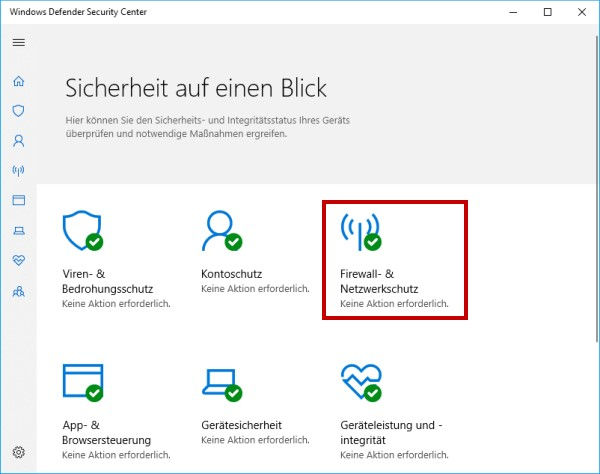Click status text under Firewall- & Netzwerkschutz
The height and width of the screenshot is (474, 600).
coord(394,304)
